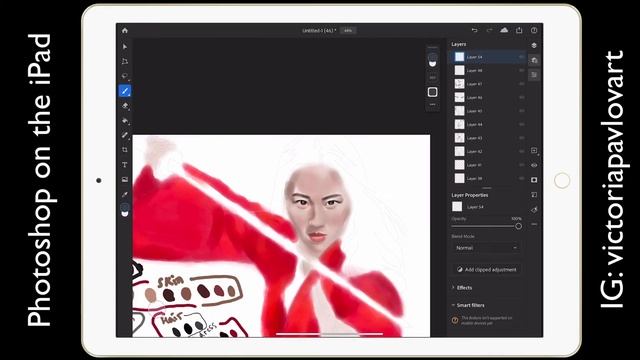Viewport: 640px width, 360px height.
Task: Select the Paint Bucket fill tool
Action: tap(125, 121)
